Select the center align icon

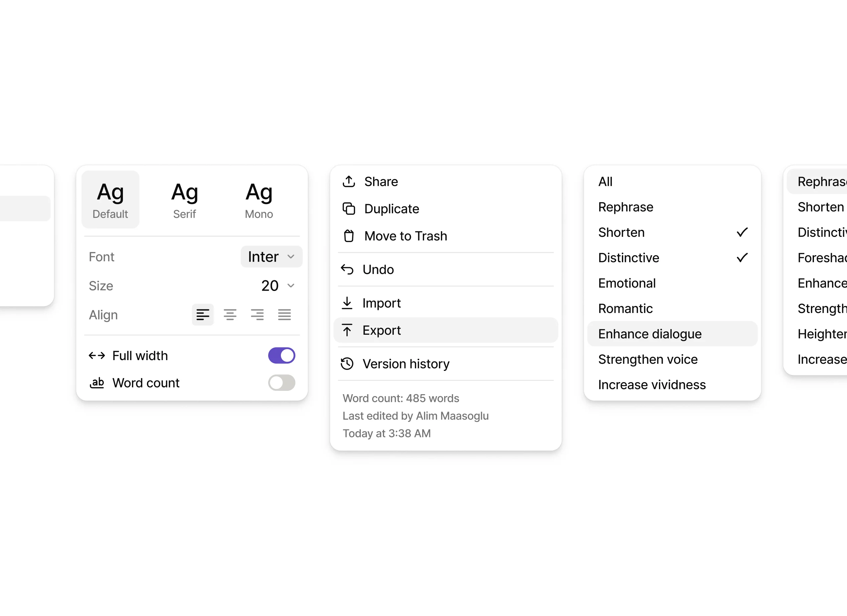pos(230,315)
